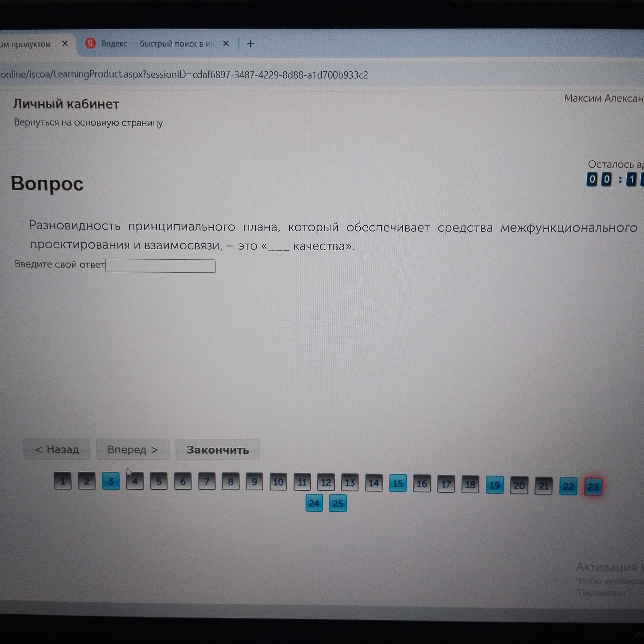This screenshot has width=644, height=644.
Task: Go to question 13
Action: pyautogui.click(x=350, y=483)
